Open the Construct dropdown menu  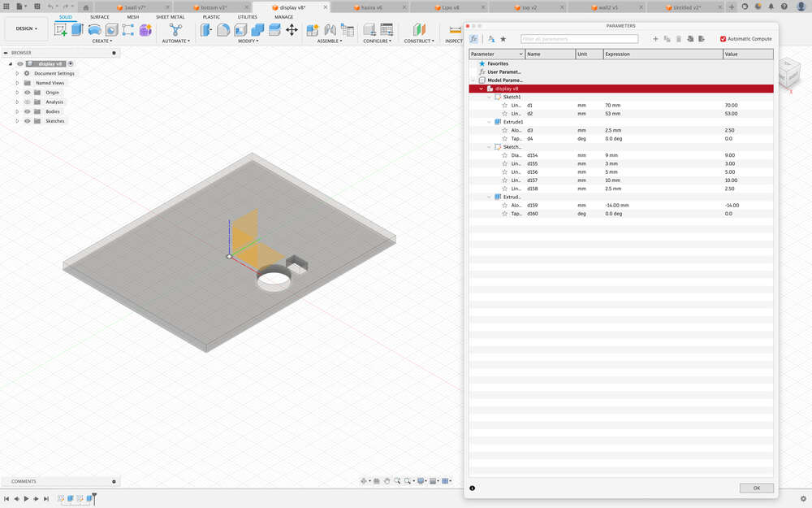(x=419, y=41)
